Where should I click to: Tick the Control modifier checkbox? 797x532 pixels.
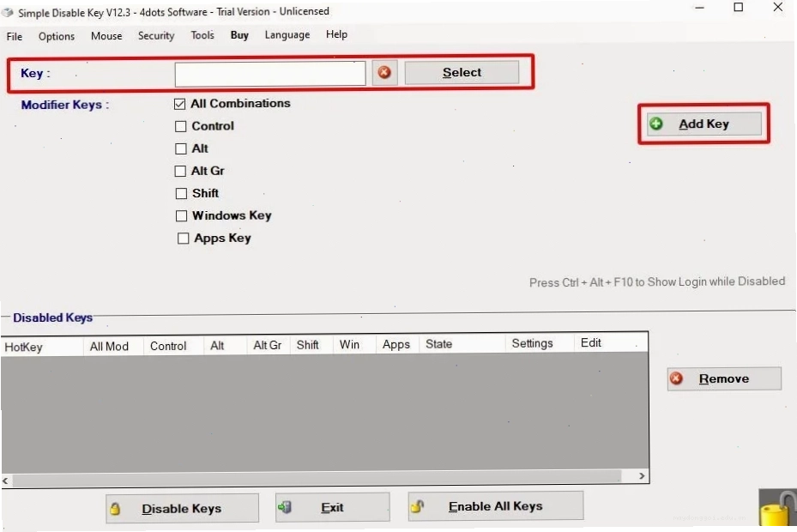pos(180,126)
